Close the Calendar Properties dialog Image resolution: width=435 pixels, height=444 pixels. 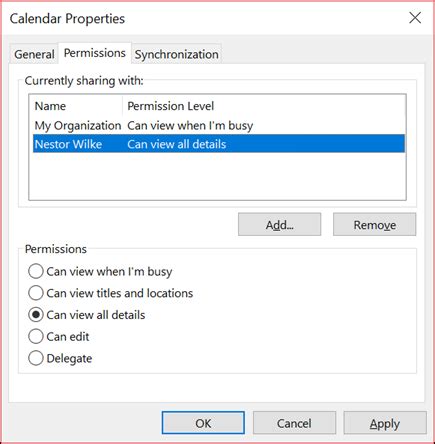(415, 18)
